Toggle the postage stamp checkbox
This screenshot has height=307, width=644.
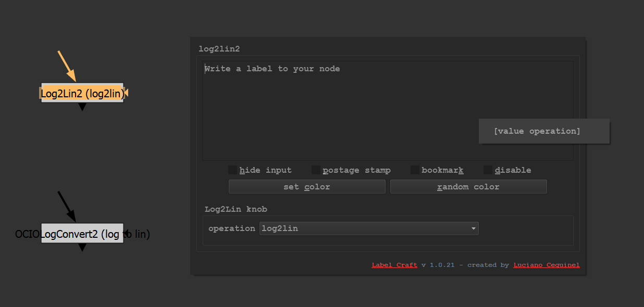pos(316,170)
